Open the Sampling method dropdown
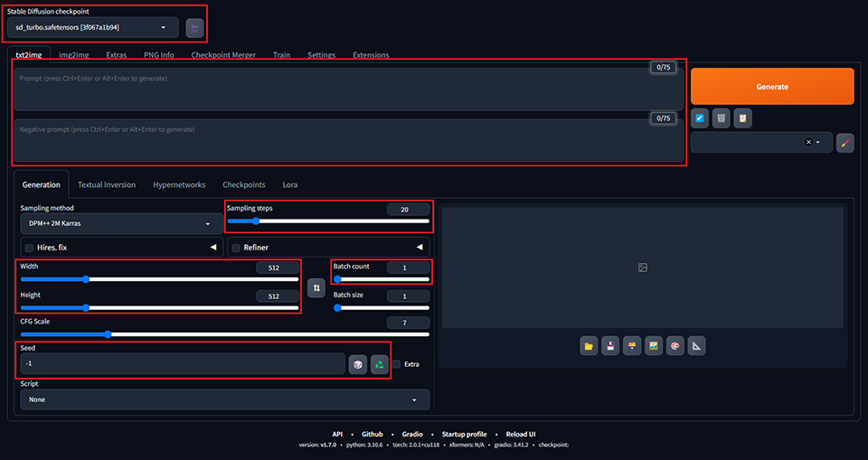This screenshot has width=868, height=460. (x=116, y=223)
